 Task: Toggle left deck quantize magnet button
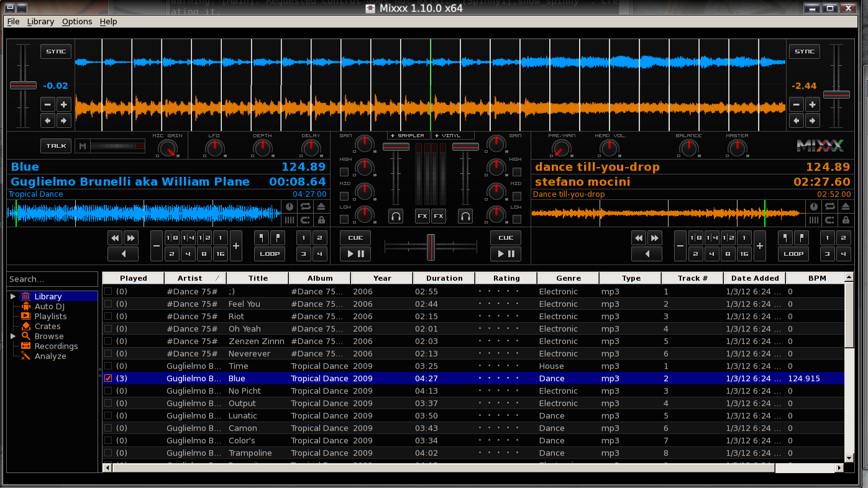coord(305,220)
